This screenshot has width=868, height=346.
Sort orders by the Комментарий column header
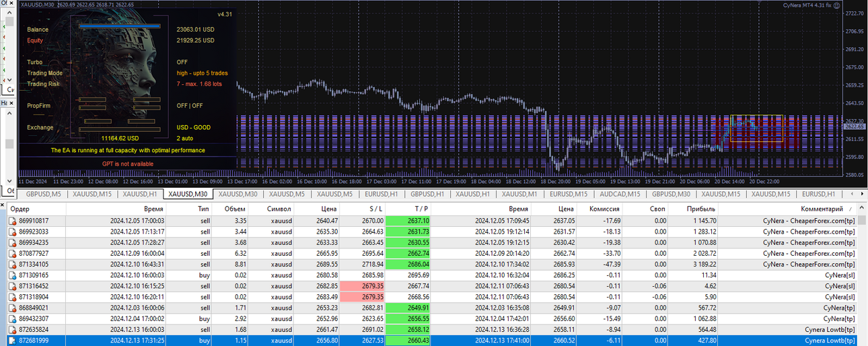tap(821, 209)
